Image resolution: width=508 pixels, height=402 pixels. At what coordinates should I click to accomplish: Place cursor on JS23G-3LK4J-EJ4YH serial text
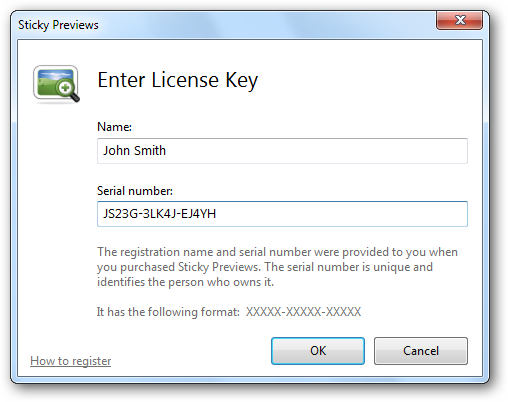pyautogui.click(x=159, y=214)
